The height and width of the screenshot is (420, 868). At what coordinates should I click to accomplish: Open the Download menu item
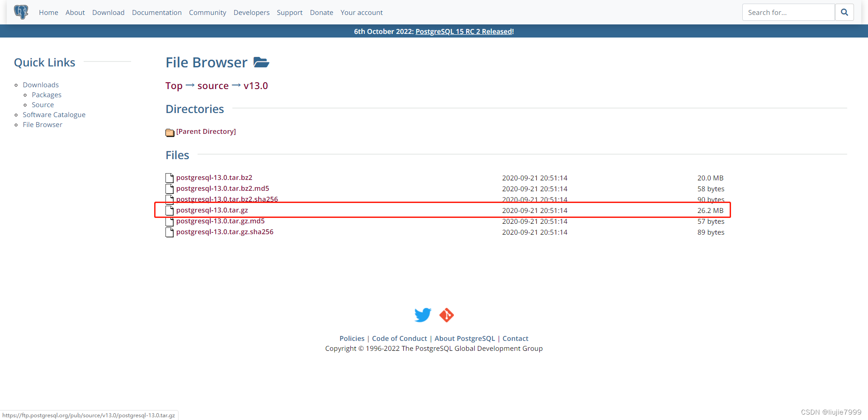point(108,12)
